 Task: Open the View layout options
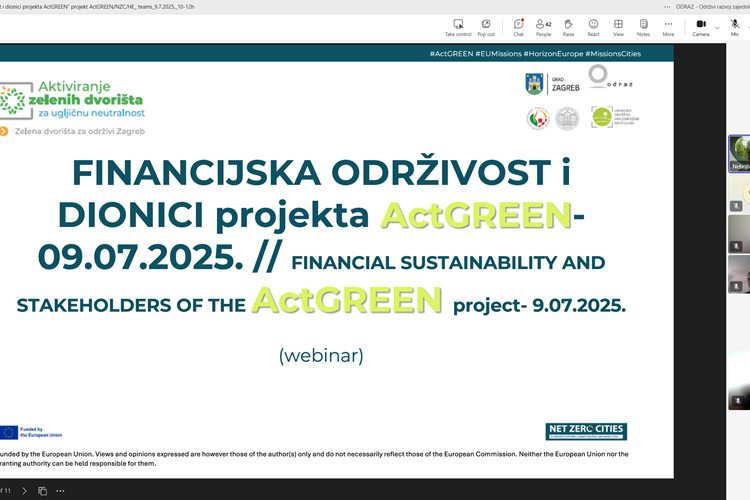618,28
